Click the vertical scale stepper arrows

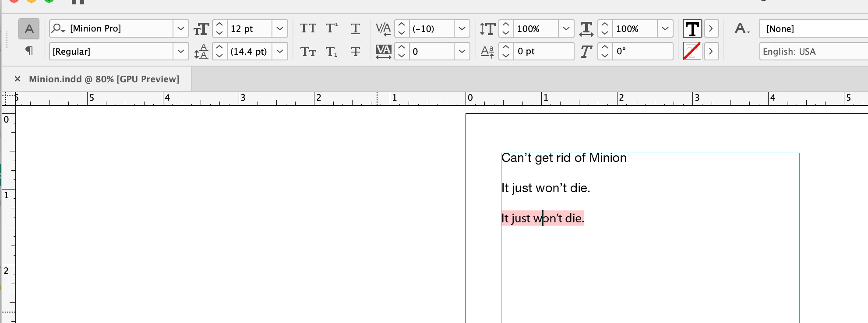pyautogui.click(x=506, y=28)
